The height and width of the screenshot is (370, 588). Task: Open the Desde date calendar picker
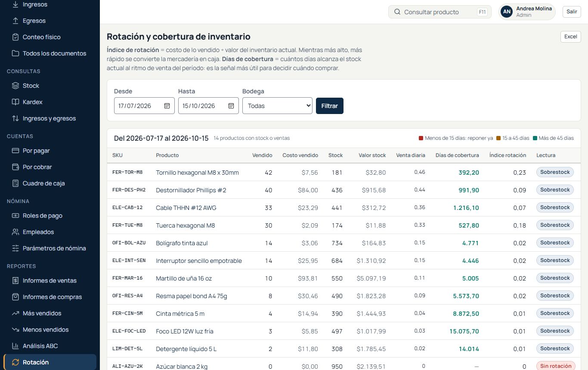pyautogui.click(x=167, y=106)
